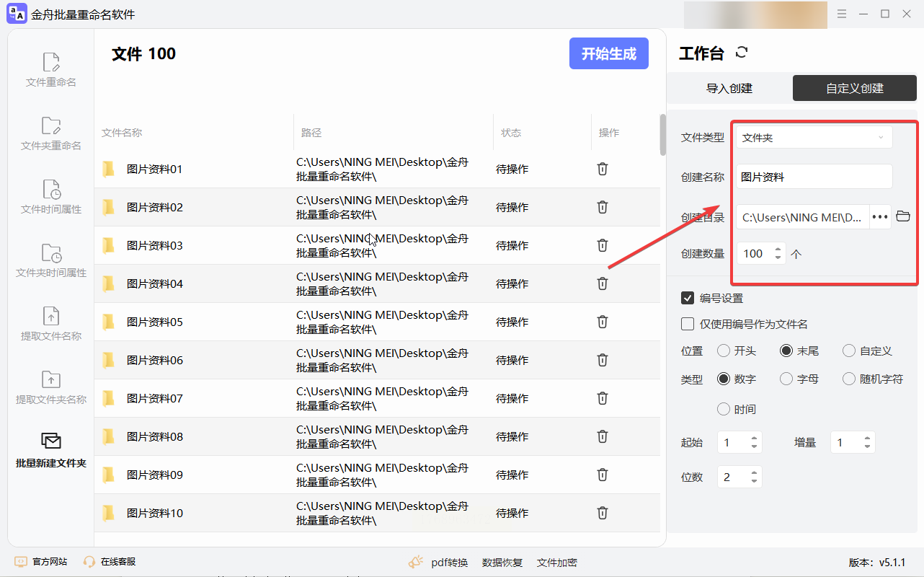The height and width of the screenshot is (577, 924).
Task: Open the 文件夹重命名 sidebar tool
Action: tap(50, 133)
